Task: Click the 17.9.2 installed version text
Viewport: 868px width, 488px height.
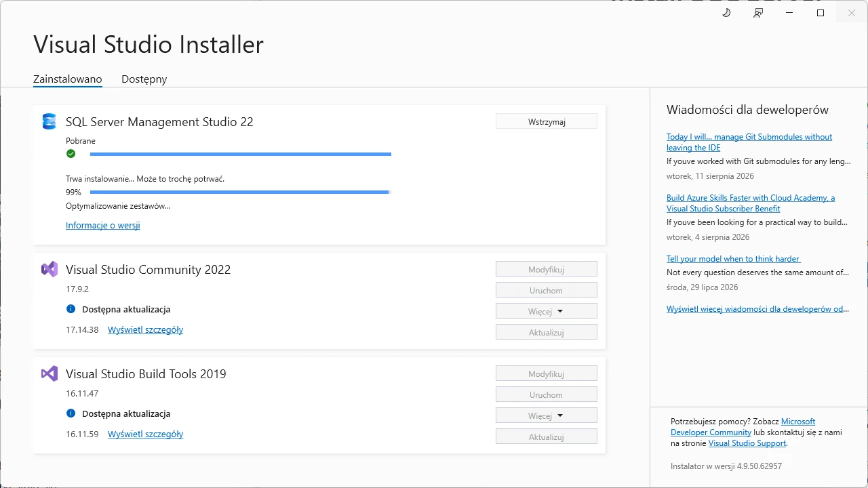Action: pos(77,289)
